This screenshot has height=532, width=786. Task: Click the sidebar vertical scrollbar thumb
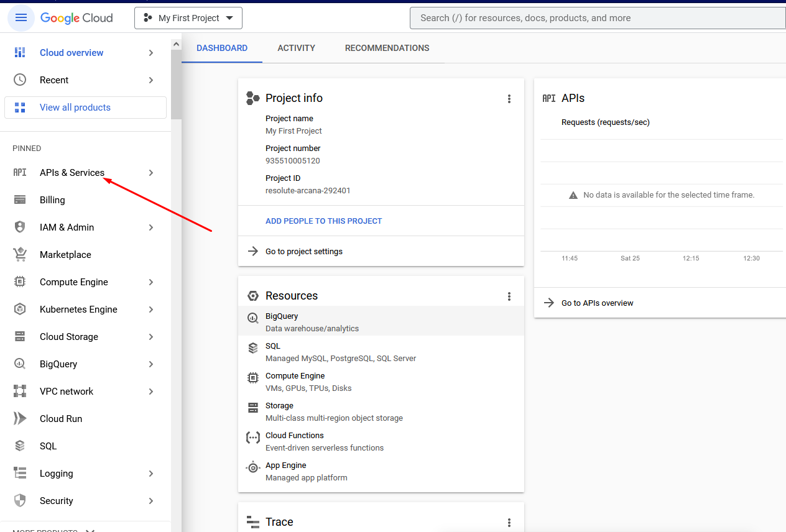[x=176, y=85]
